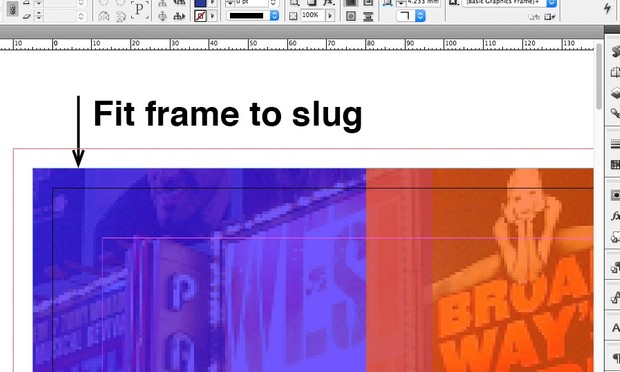The image size is (620, 372).
Task: Toggle the constrain proportions chain icon
Action: click(x=12, y=9)
